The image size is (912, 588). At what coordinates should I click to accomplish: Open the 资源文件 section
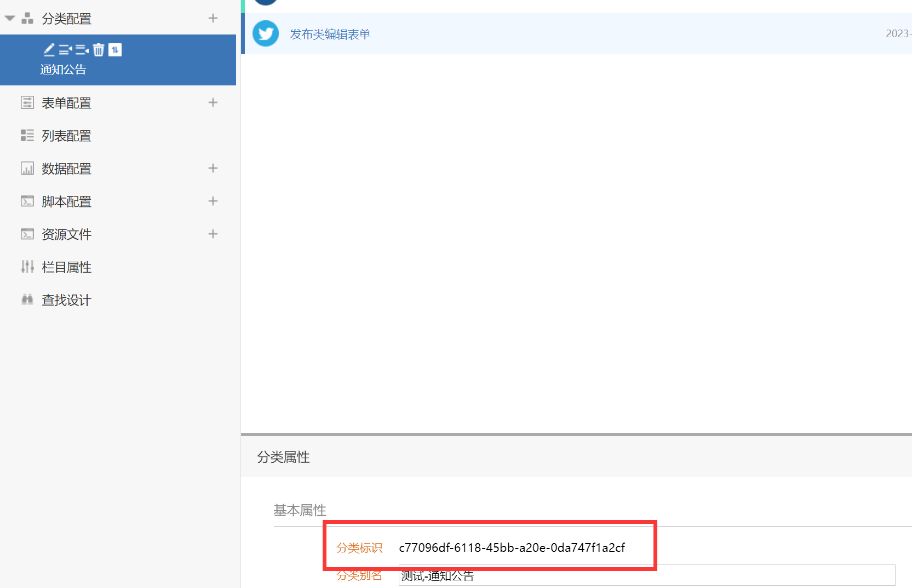coord(67,234)
